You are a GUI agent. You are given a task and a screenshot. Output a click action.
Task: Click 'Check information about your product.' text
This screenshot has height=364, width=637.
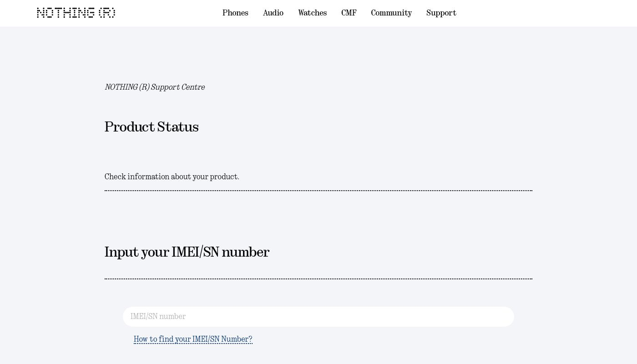pos(172,177)
